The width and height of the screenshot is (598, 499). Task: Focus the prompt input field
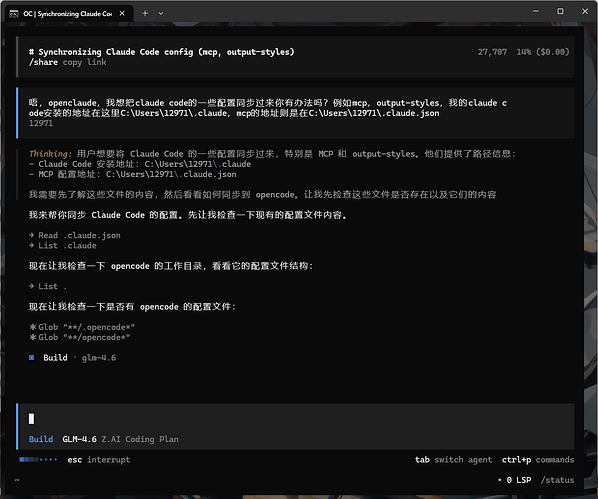tap(296, 419)
